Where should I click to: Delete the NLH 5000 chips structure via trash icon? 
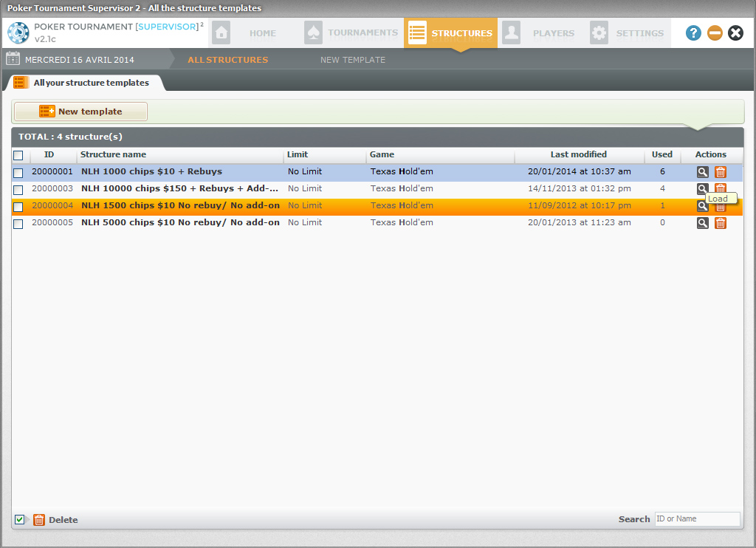click(721, 223)
